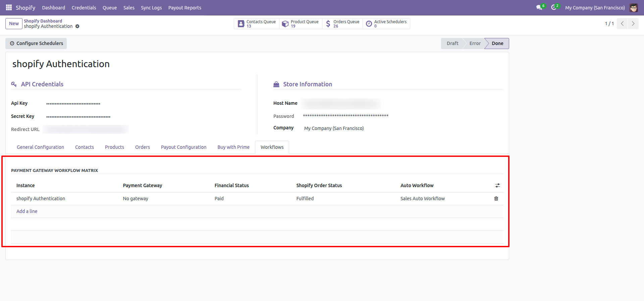644x301 pixels.
Task: Select the Workflows tab
Action: click(x=272, y=147)
